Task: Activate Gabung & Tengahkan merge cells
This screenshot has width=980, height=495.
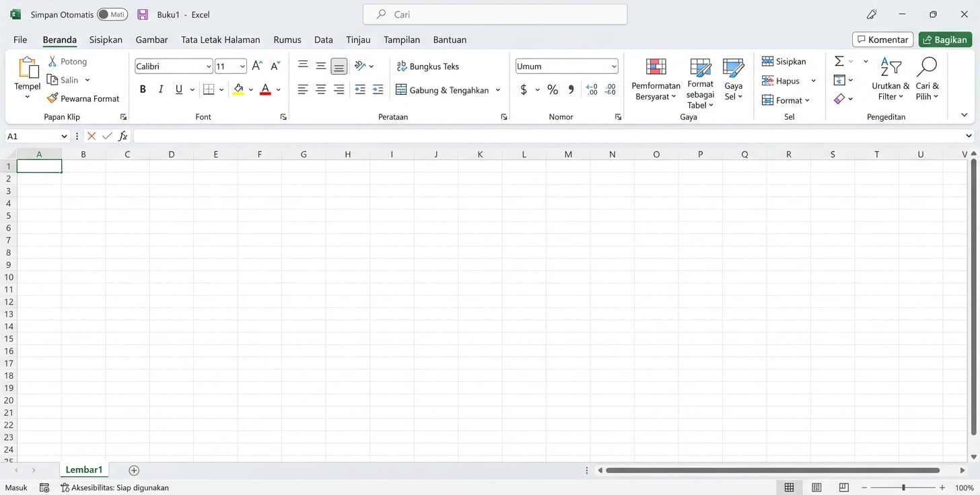Action: [443, 89]
